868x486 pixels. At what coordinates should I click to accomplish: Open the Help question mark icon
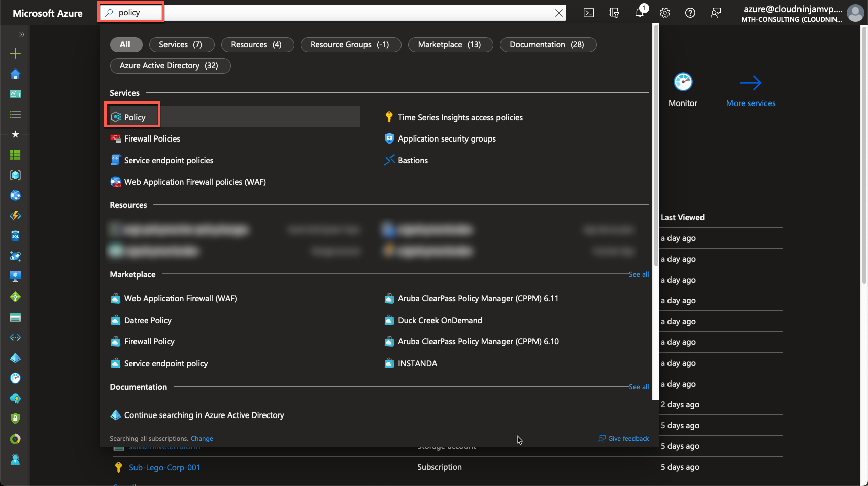pyautogui.click(x=690, y=13)
